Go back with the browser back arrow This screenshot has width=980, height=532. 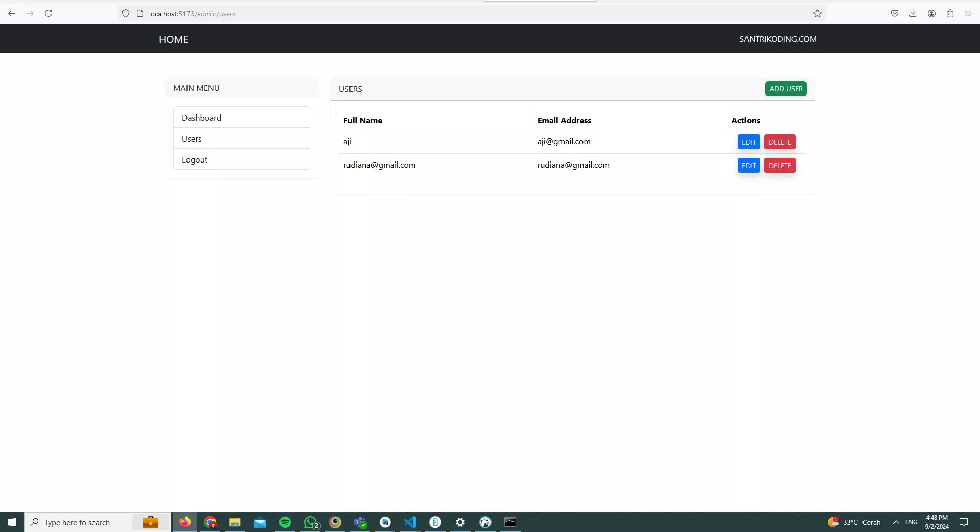click(12, 13)
